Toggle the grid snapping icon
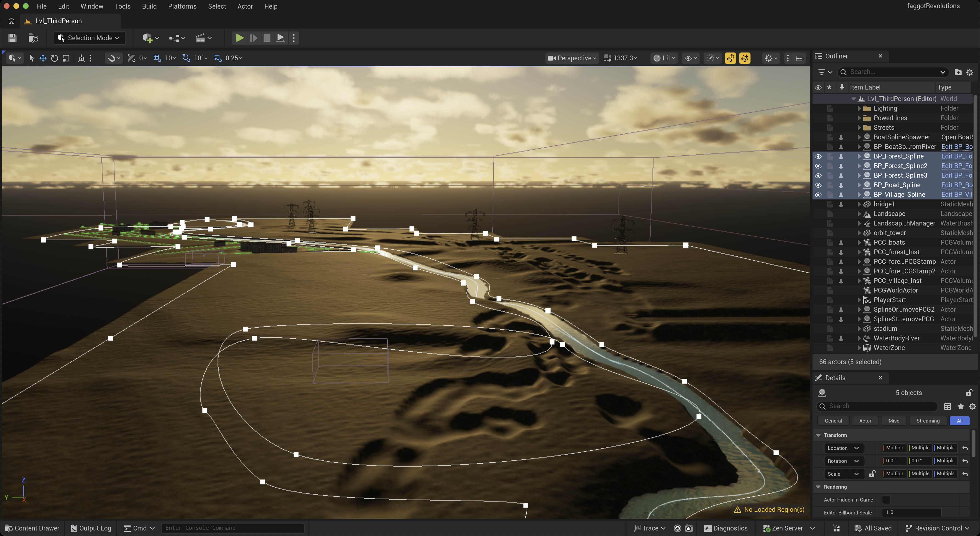Image resolution: width=980 pixels, height=536 pixels. [x=157, y=58]
